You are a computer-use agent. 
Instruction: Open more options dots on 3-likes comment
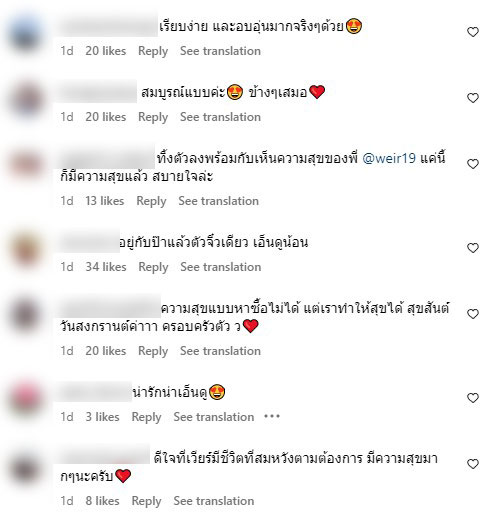272,417
